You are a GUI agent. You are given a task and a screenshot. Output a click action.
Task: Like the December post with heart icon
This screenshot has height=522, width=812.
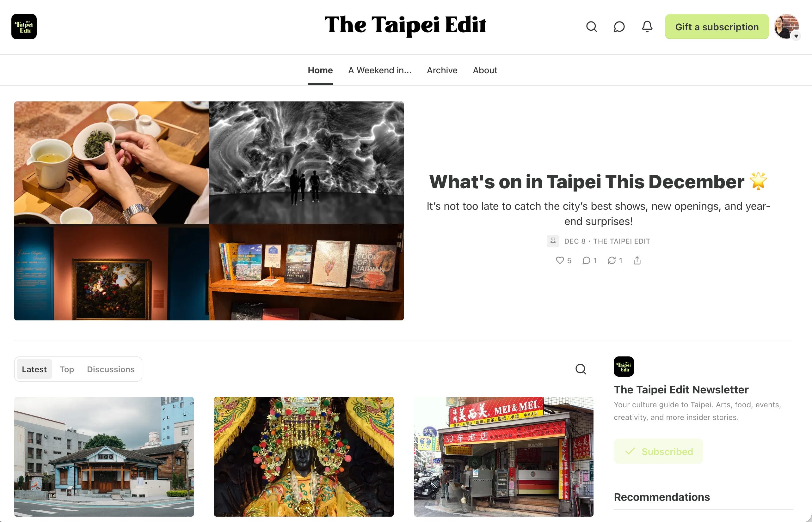(x=563, y=260)
